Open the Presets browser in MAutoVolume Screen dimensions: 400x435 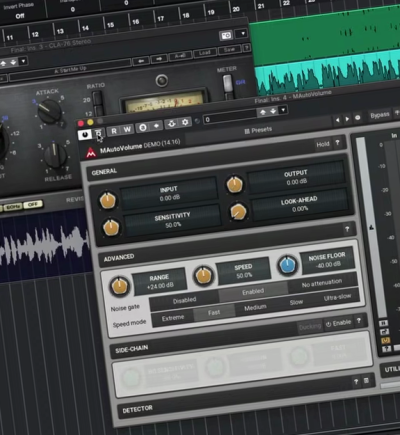click(258, 130)
